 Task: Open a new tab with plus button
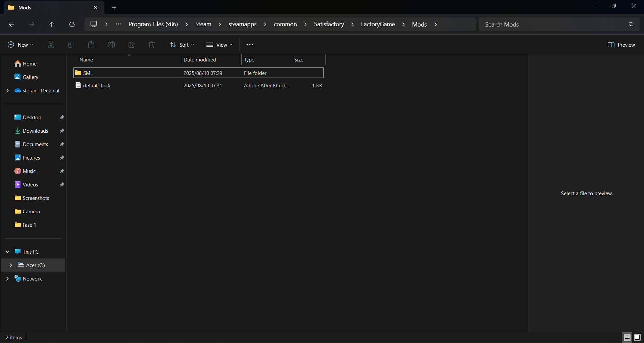pos(114,7)
